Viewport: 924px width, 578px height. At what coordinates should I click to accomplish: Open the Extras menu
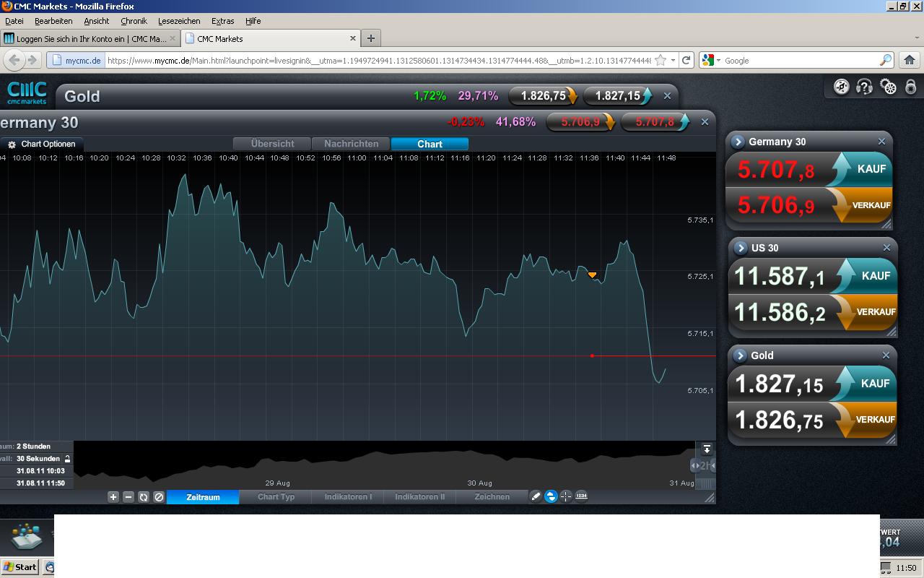222,21
